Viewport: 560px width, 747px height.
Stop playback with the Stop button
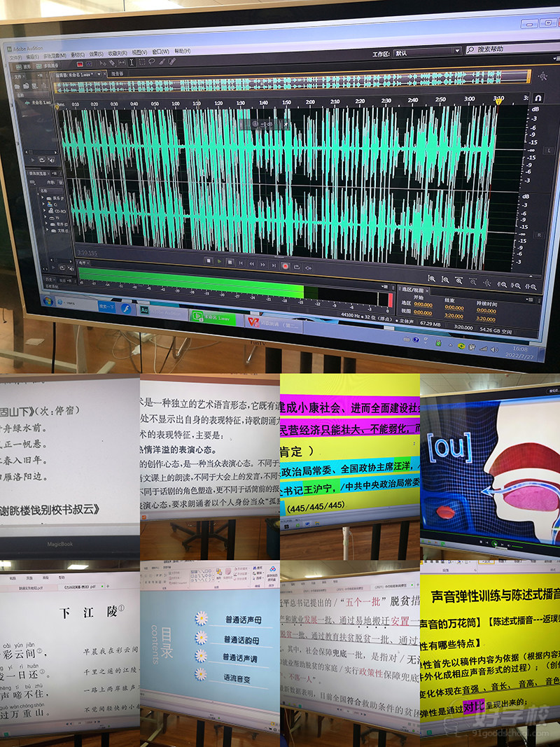point(210,263)
